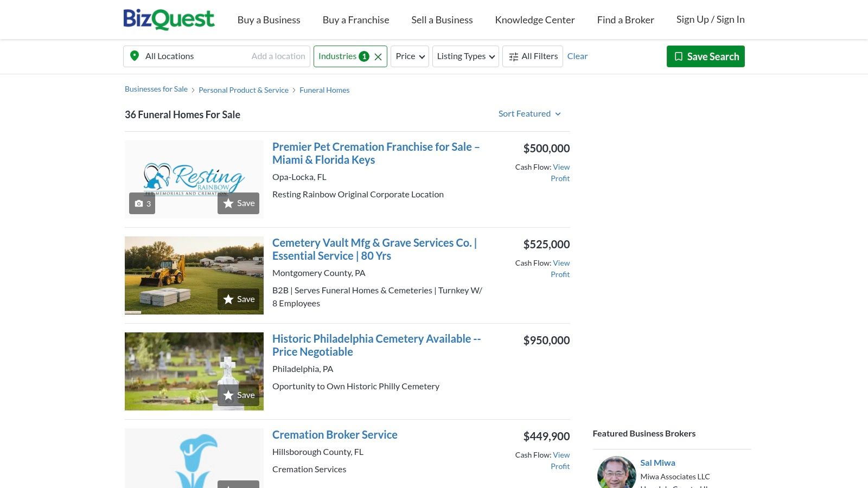Remove the Industries filter with the X icon
Screen dimensions: 868x488
378,56
